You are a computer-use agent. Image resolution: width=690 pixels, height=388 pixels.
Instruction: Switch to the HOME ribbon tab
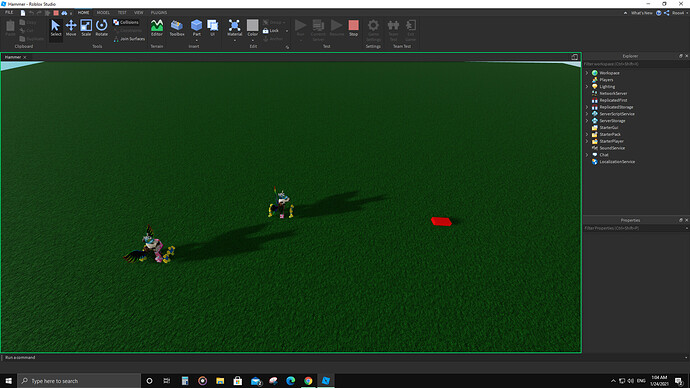83,13
